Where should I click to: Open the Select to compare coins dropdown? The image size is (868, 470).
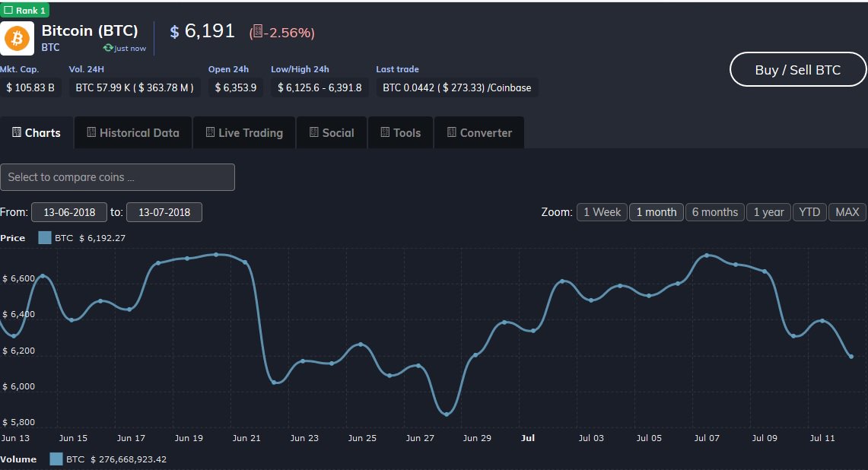(x=117, y=177)
